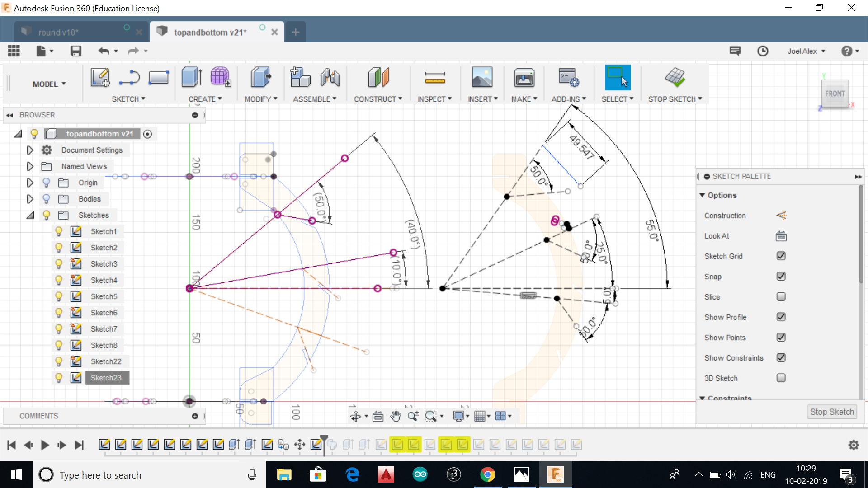Click the Press Pull icon in Modify
The image size is (868, 488).
click(x=260, y=77)
